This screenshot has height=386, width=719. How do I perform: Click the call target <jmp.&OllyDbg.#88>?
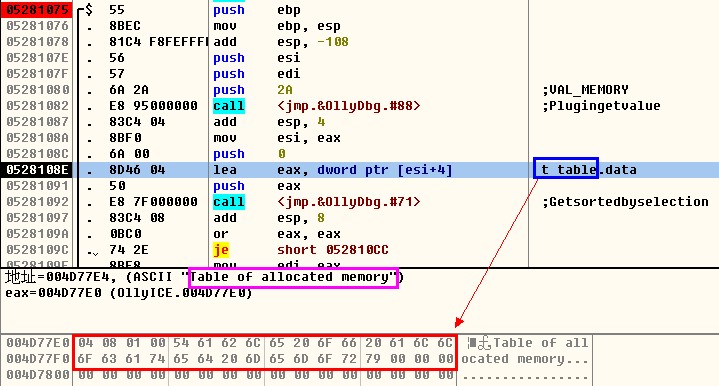click(x=348, y=106)
